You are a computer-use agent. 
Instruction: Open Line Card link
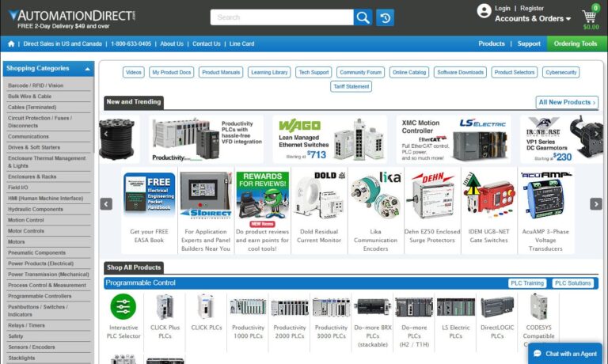(242, 44)
